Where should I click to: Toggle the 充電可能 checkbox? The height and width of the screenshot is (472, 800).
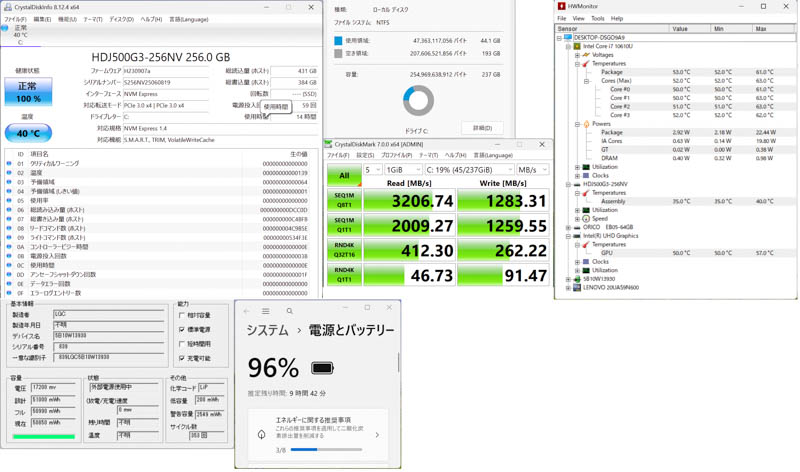(x=182, y=357)
